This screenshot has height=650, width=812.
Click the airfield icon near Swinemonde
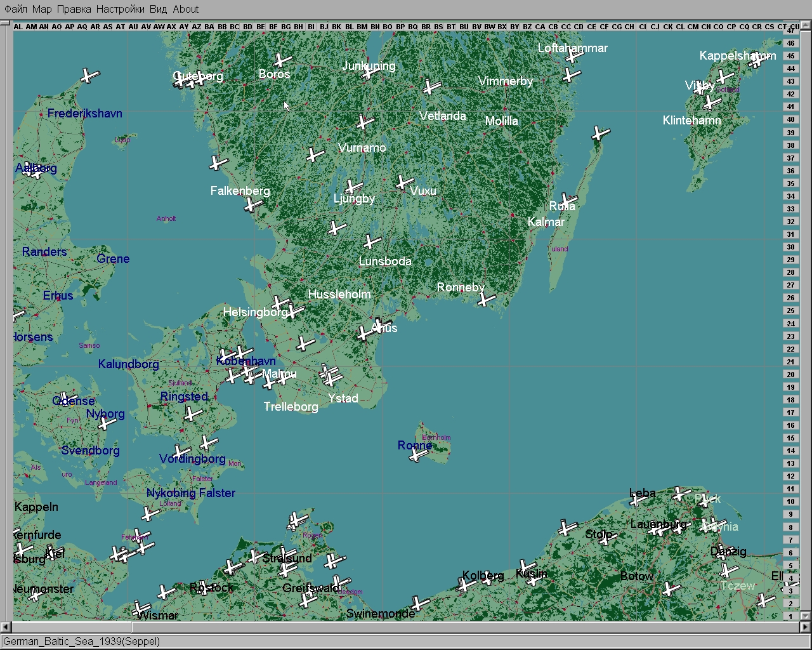click(x=416, y=602)
